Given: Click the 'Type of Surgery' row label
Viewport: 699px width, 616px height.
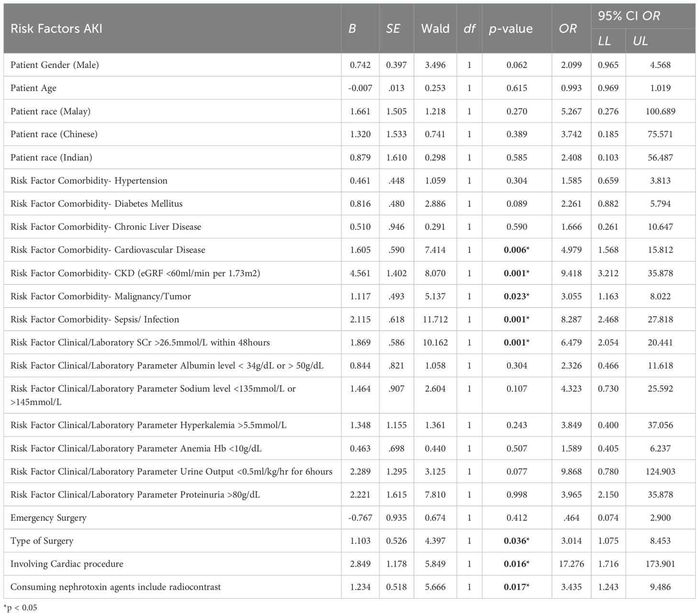Looking at the screenshot, I should coord(42,541).
